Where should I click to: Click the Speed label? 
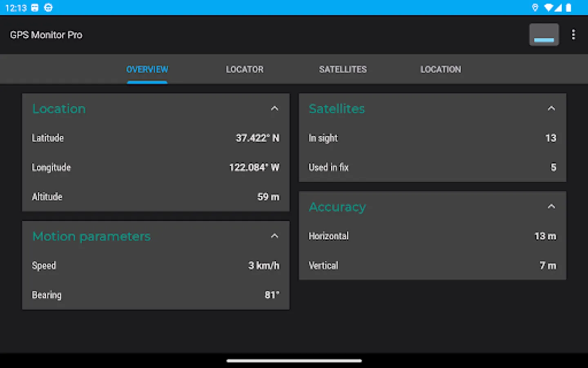click(44, 266)
